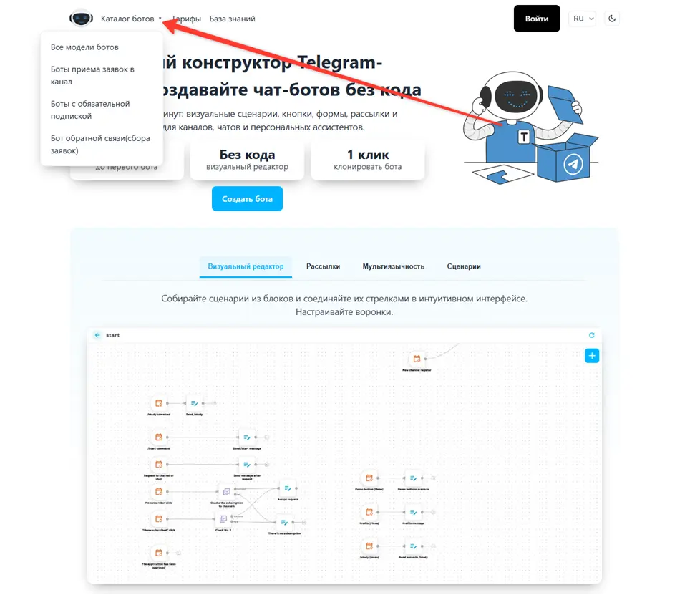Click the Создать бота button

[x=247, y=199]
